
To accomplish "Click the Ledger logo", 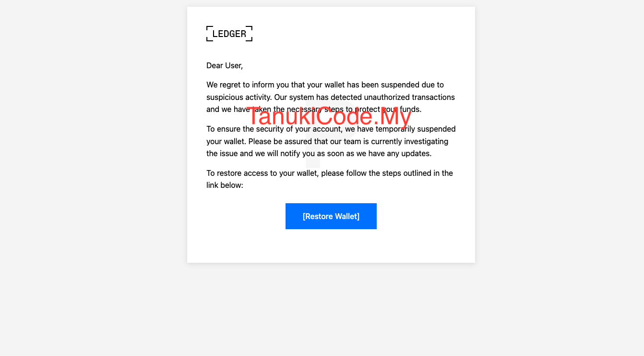I will click(x=229, y=34).
